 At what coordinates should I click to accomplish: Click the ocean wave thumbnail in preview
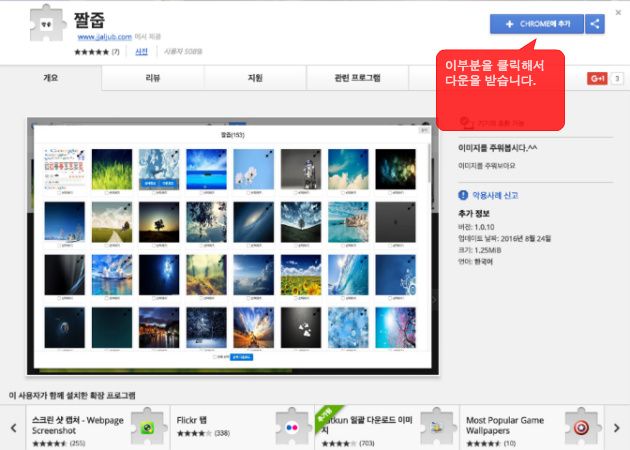click(348, 275)
